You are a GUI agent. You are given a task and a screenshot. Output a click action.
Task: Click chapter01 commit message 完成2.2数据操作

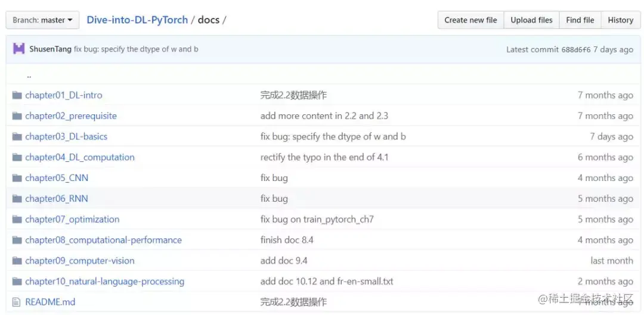[x=293, y=95]
